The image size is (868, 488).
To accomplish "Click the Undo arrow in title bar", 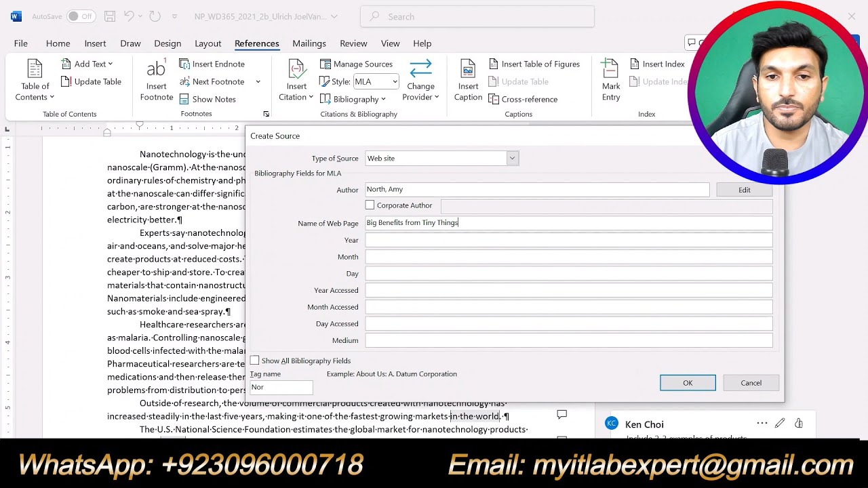I will [130, 16].
